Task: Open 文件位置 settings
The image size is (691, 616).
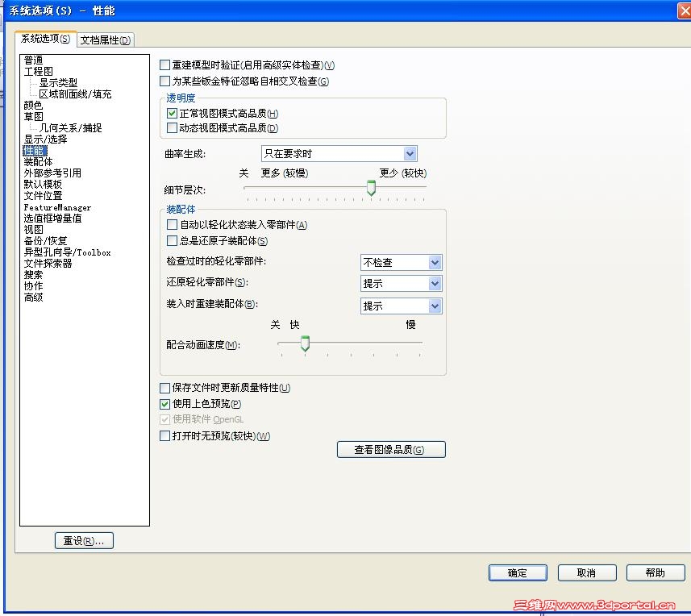Action: (x=43, y=196)
